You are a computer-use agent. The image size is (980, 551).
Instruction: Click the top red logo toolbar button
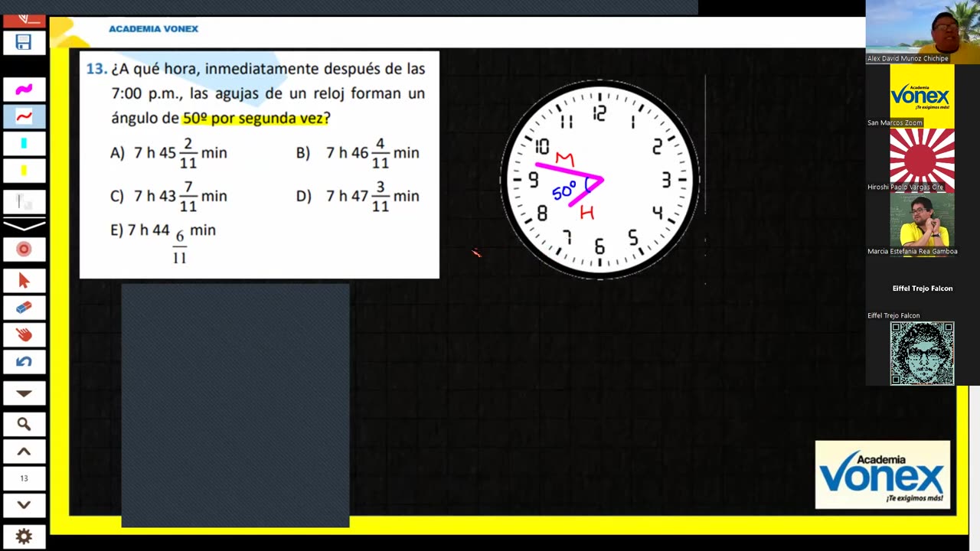pos(24,20)
